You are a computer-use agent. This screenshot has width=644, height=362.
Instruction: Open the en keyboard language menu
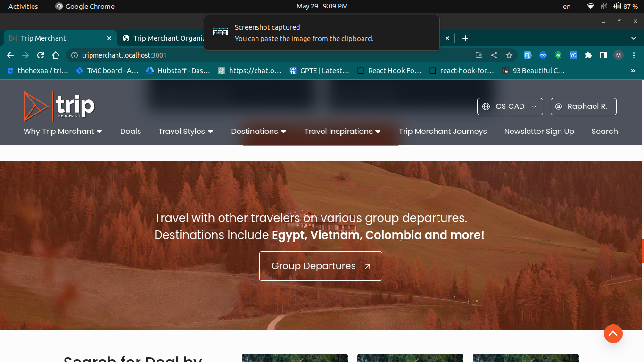tap(567, 6)
